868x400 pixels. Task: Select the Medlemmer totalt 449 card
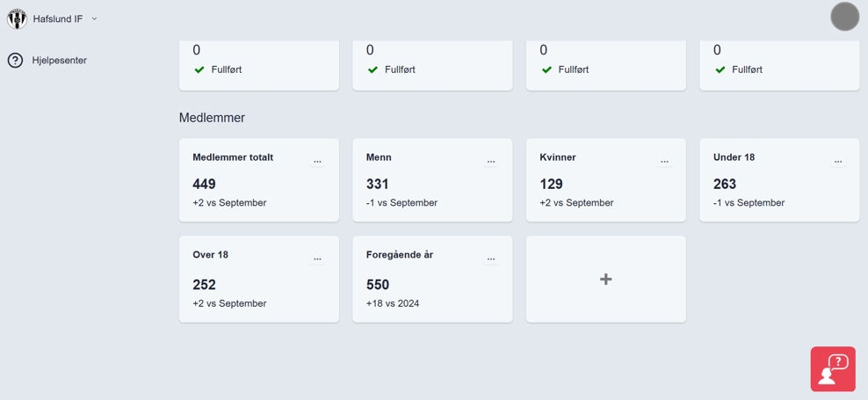point(258,185)
